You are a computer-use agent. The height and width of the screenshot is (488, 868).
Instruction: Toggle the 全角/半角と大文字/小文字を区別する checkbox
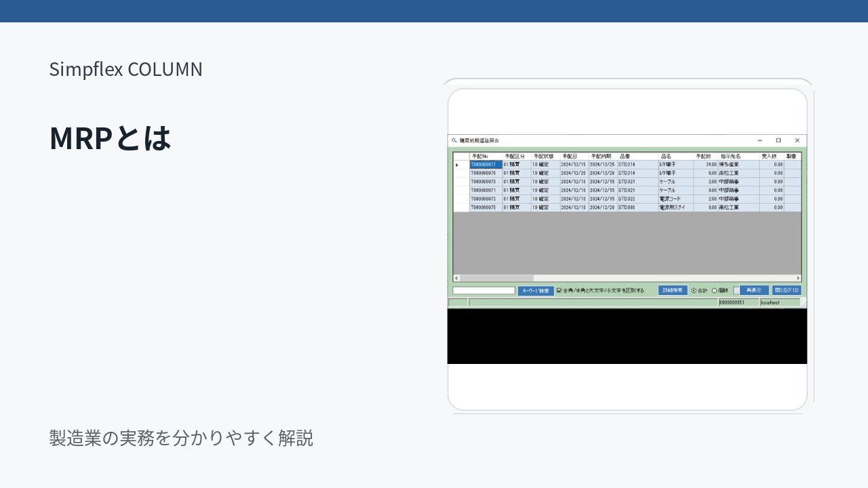(559, 291)
